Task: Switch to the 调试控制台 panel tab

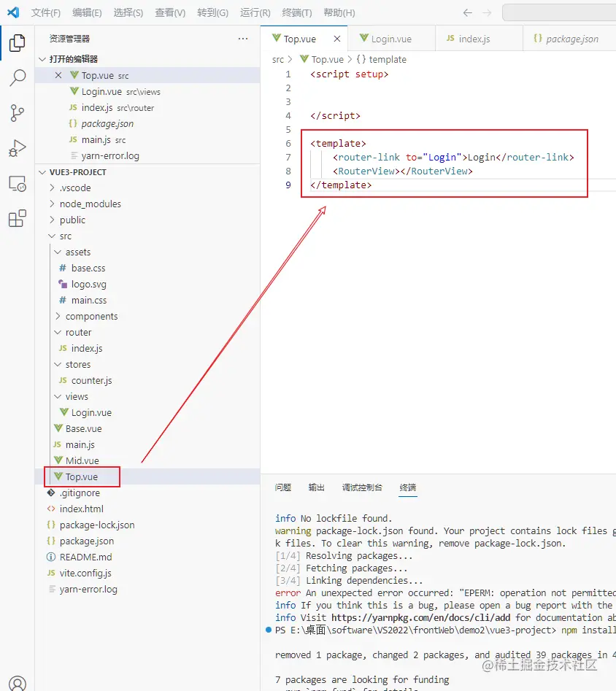Action: click(x=362, y=487)
